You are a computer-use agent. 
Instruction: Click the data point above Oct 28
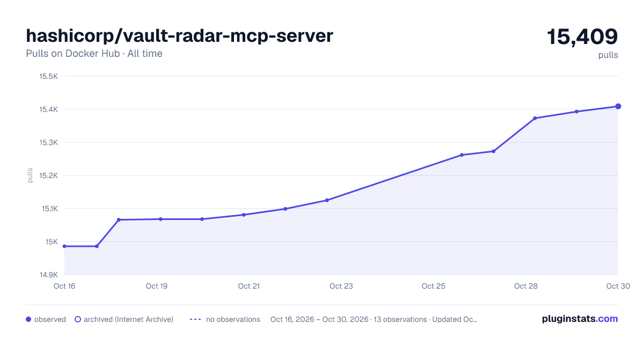535,118
